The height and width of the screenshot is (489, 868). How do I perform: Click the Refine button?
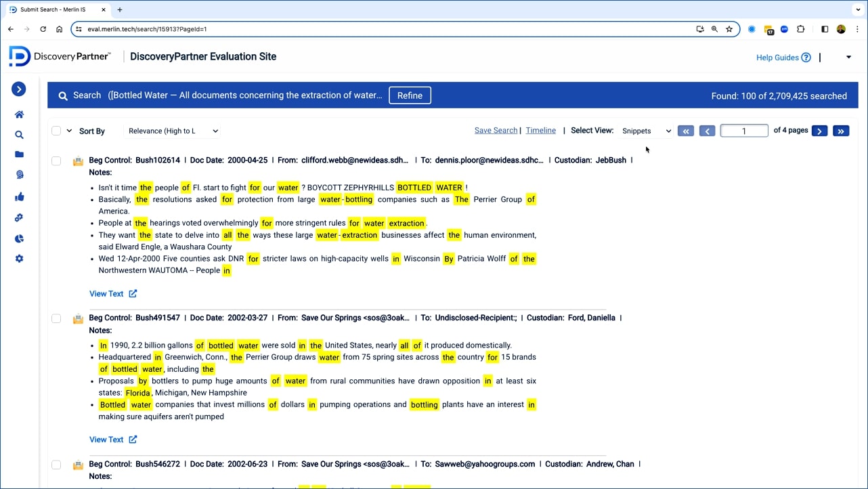[x=410, y=95]
